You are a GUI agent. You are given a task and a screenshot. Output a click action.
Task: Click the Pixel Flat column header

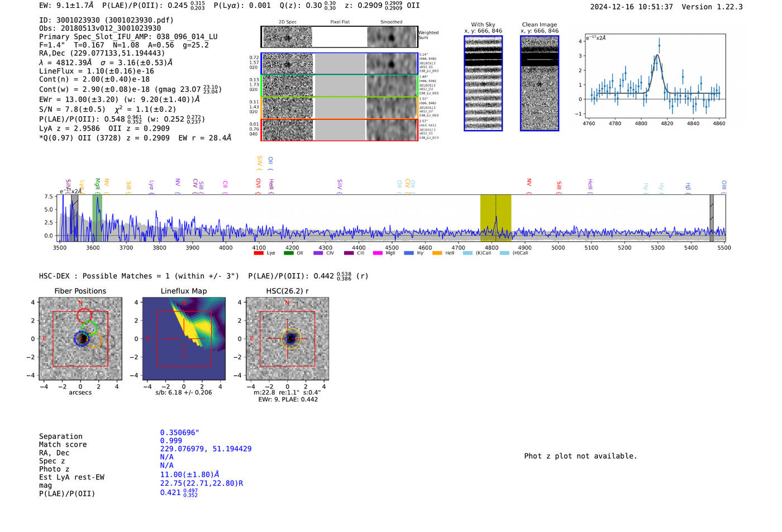[x=340, y=22]
